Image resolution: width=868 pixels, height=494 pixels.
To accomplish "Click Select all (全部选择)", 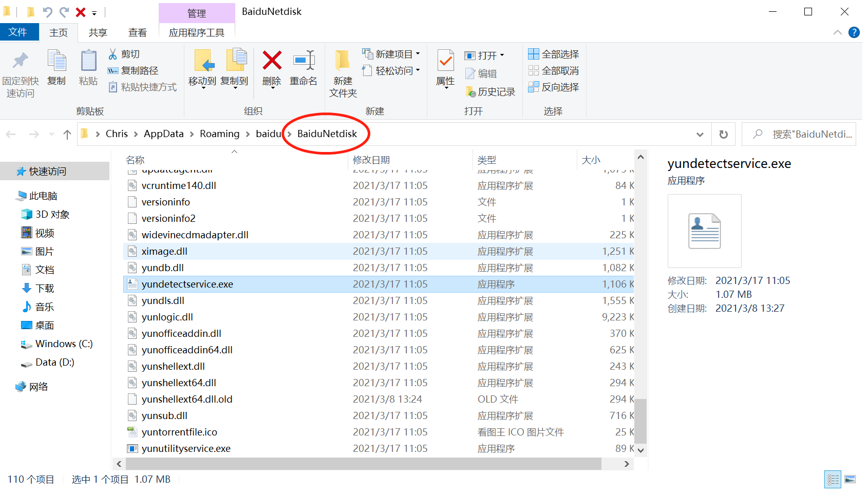I will 553,54.
